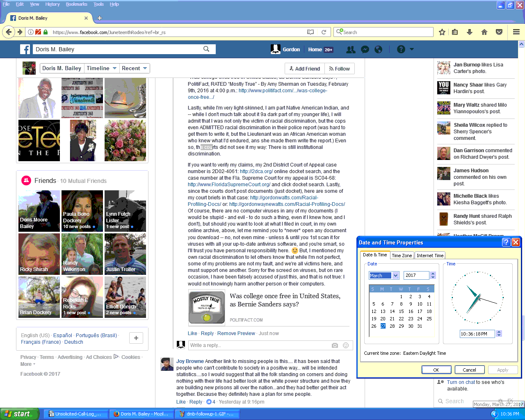525x420 pixels.
Task: Open Facebook friend requests icon
Action: point(351,50)
